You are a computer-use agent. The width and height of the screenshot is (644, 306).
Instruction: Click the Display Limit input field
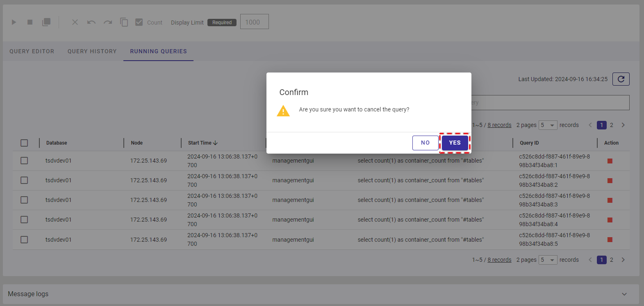[254, 22]
